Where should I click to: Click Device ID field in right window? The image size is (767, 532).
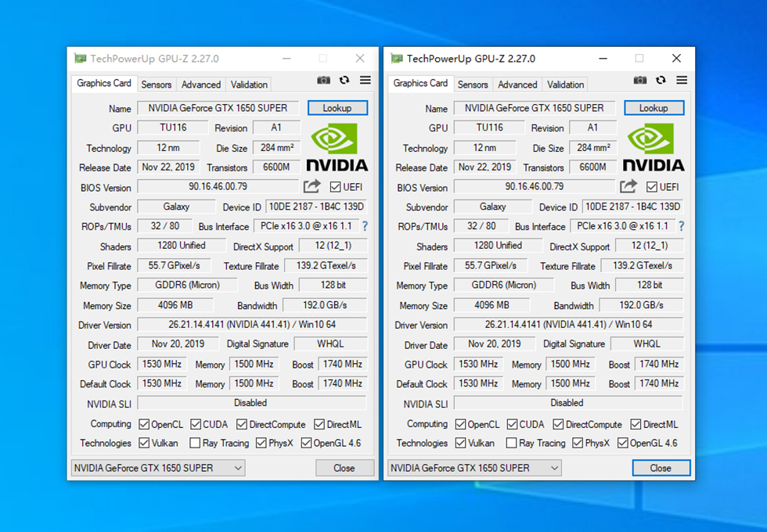tap(633, 207)
